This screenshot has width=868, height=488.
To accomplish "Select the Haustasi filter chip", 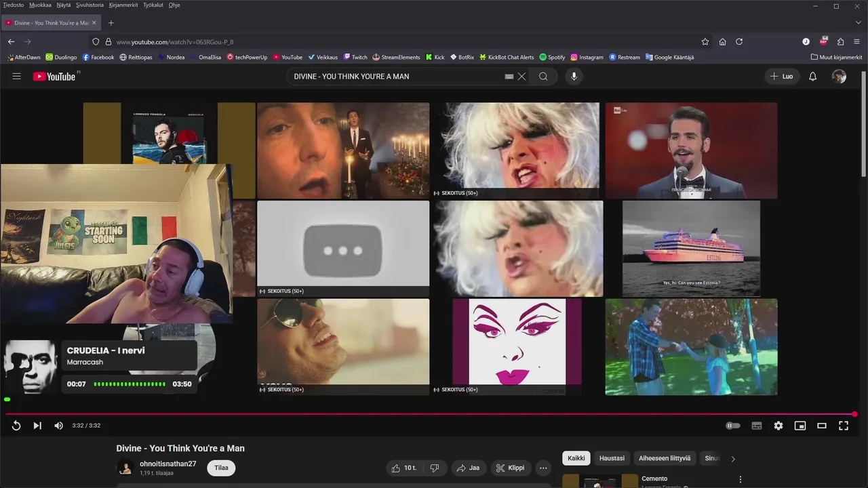I will click(x=612, y=458).
